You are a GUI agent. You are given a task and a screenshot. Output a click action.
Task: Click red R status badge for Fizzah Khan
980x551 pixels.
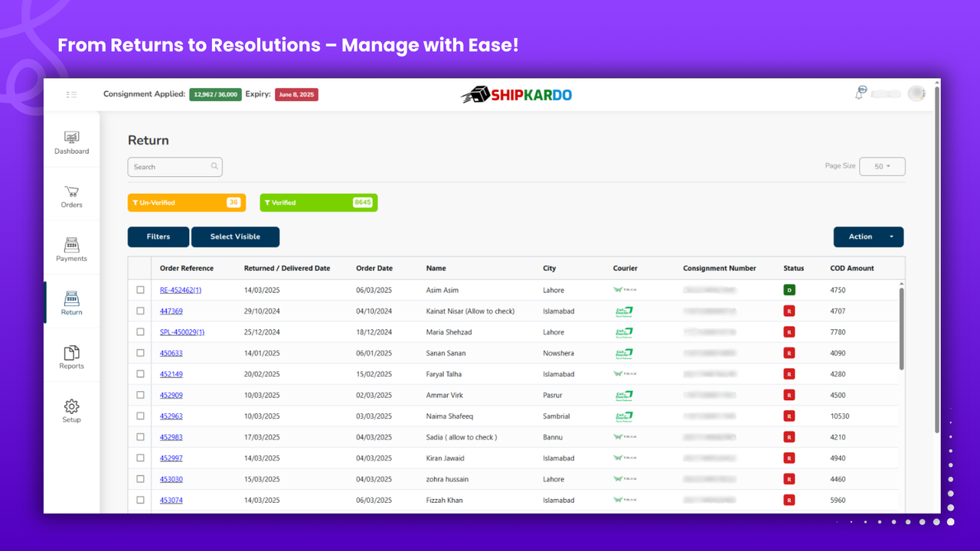pos(789,500)
